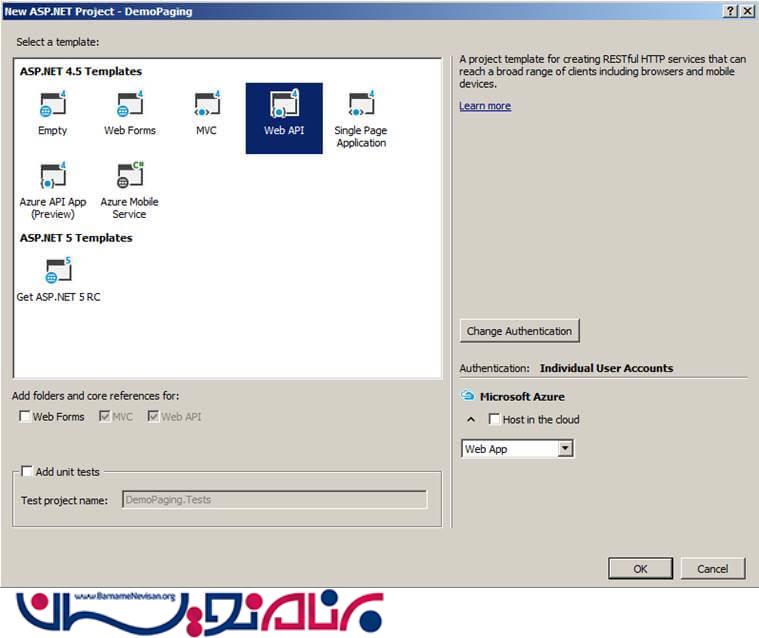Choose the Azure Mobile Service template

point(129,190)
